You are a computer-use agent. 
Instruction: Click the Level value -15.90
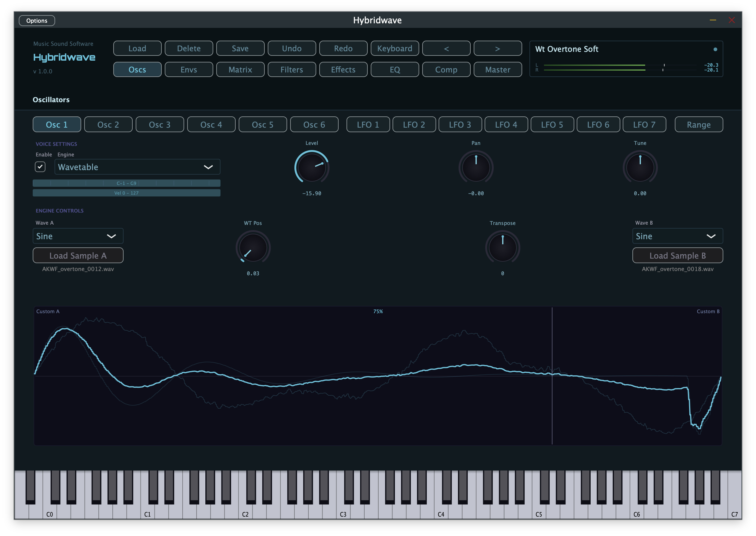tap(312, 193)
